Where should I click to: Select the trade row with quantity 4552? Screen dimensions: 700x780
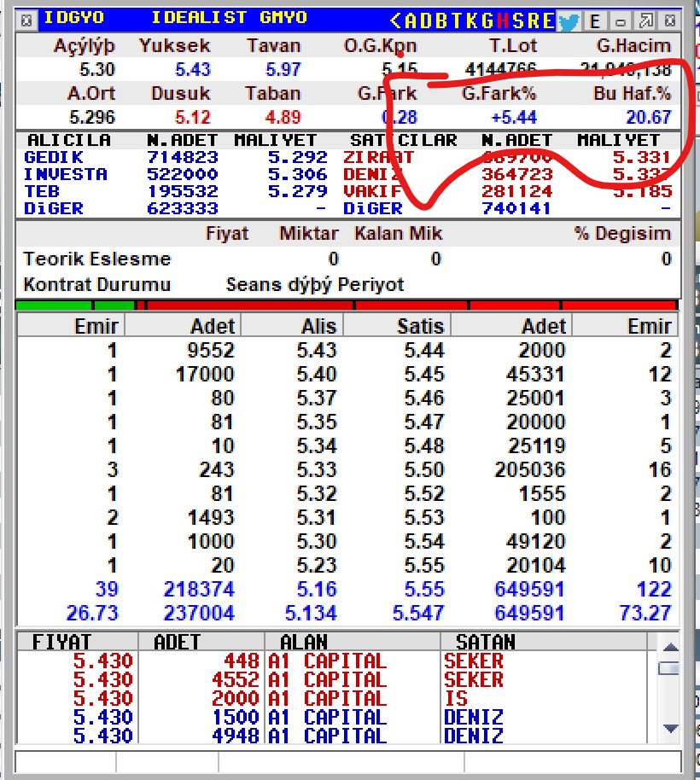pyautogui.click(x=332, y=680)
